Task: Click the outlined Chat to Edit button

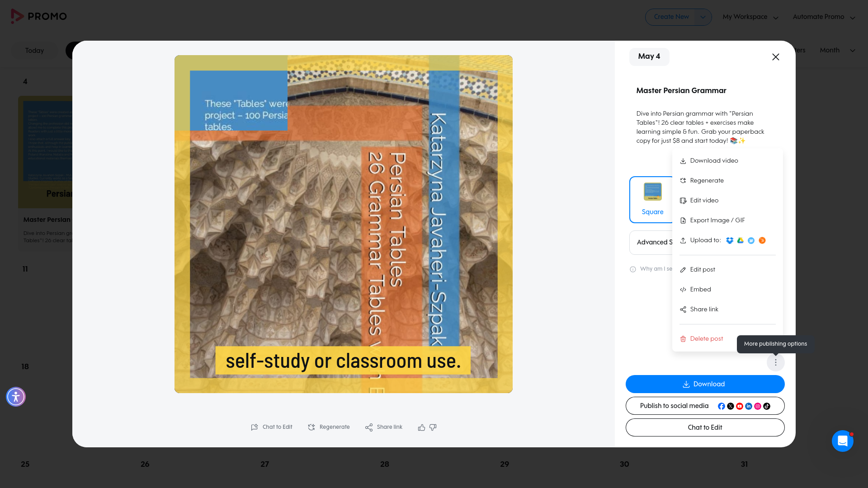Action: point(705,427)
